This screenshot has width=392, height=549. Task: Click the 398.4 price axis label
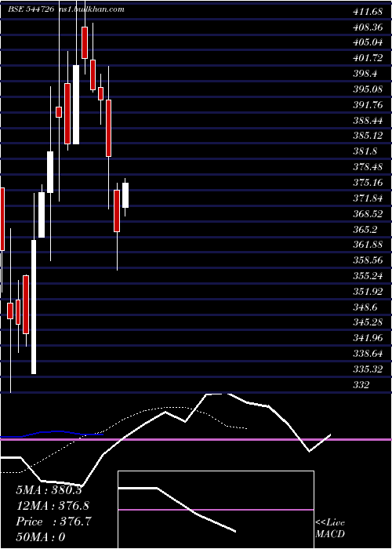(365, 74)
